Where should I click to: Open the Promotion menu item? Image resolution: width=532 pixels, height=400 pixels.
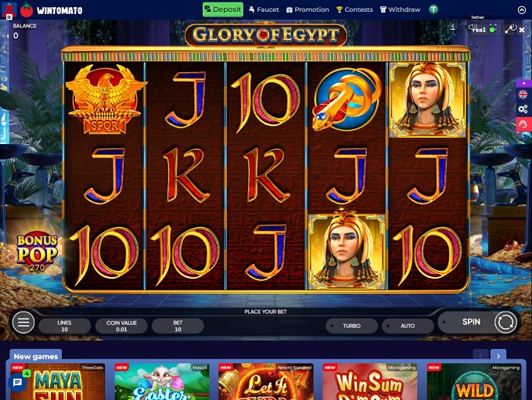point(307,9)
